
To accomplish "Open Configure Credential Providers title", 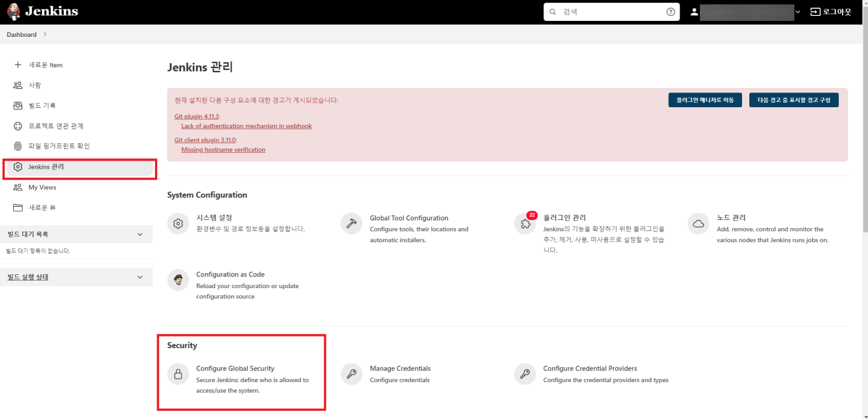I will [x=590, y=368].
